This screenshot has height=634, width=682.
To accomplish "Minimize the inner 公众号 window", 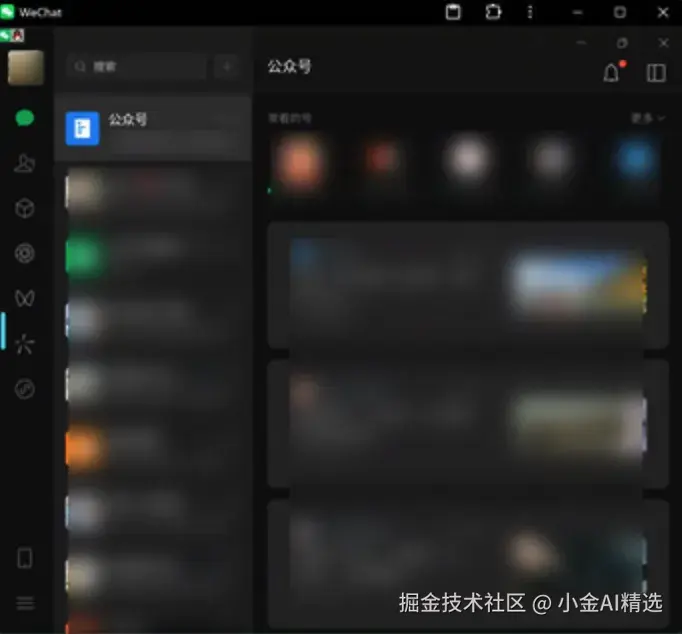I will pos(581,43).
